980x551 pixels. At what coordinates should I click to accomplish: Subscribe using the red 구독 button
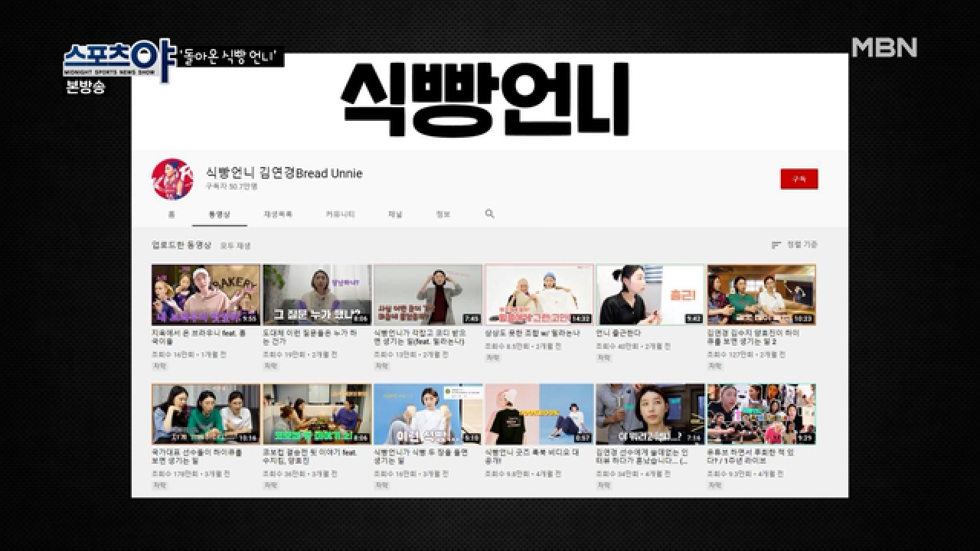point(799,177)
